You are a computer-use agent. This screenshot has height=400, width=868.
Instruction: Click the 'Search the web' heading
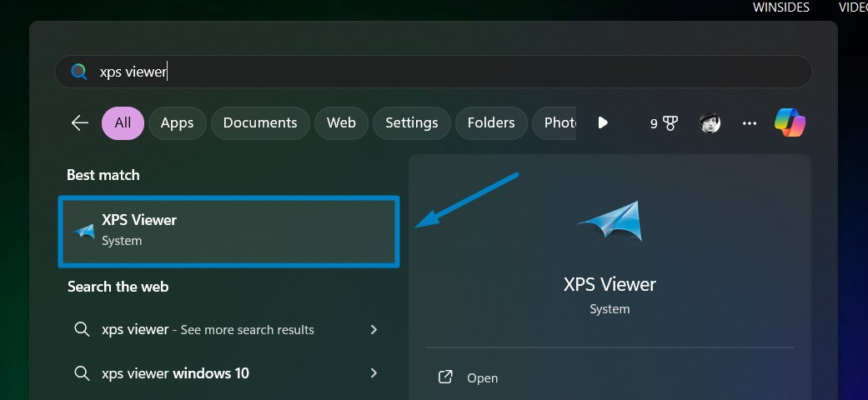pyautogui.click(x=118, y=287)
